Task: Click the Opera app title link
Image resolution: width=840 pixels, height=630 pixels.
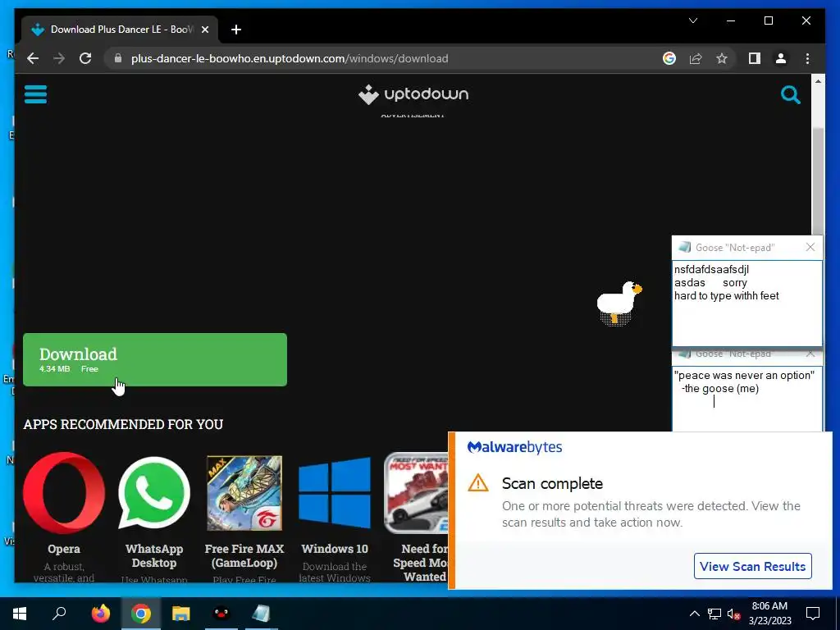Action: pyautogui.click(x=64, y=549)
